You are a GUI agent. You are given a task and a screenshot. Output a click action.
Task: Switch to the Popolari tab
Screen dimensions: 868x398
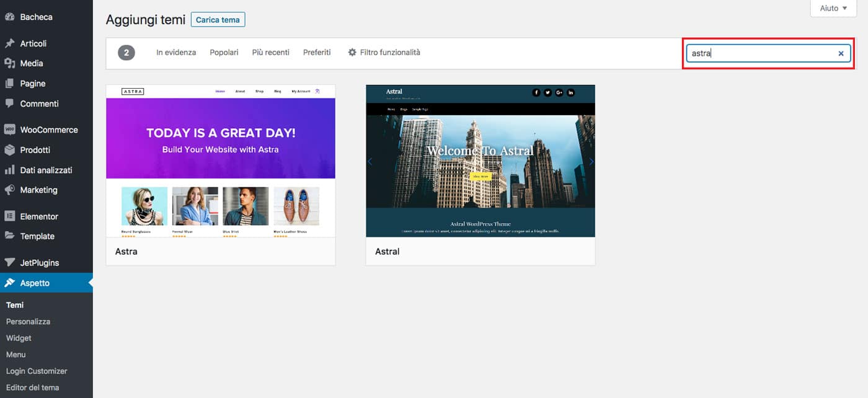click(224, 53)
